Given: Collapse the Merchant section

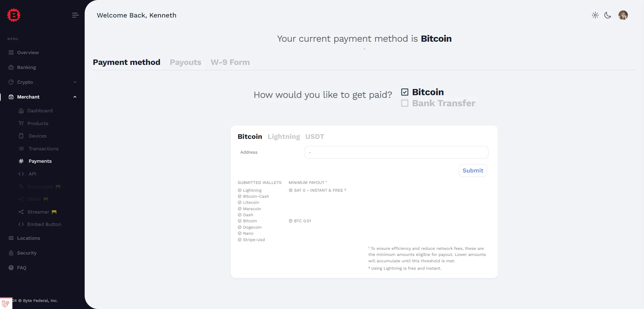Looking at the screenshot, I should (x=75, y=97).
